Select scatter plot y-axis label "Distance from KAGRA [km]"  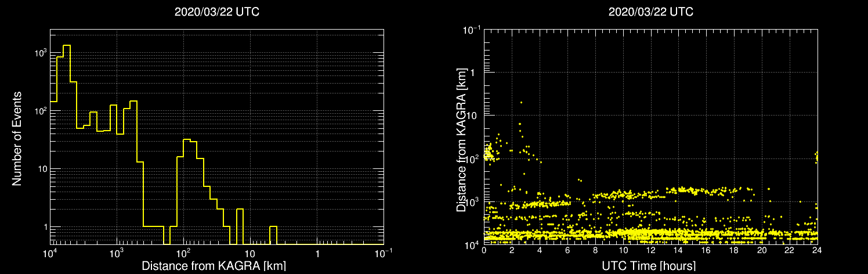(461, 140)
